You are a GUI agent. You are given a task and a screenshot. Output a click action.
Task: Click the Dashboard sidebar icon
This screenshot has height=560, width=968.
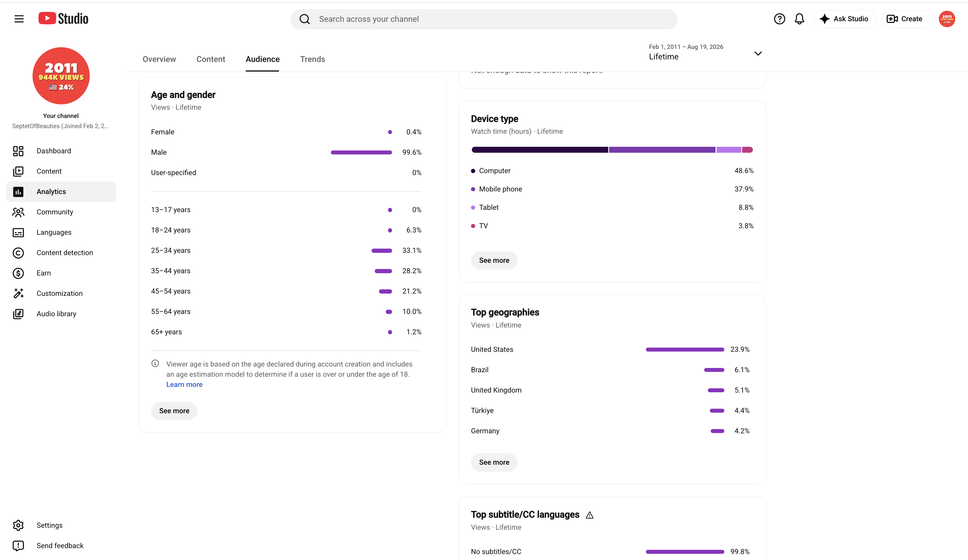click(x=18, y=151)
